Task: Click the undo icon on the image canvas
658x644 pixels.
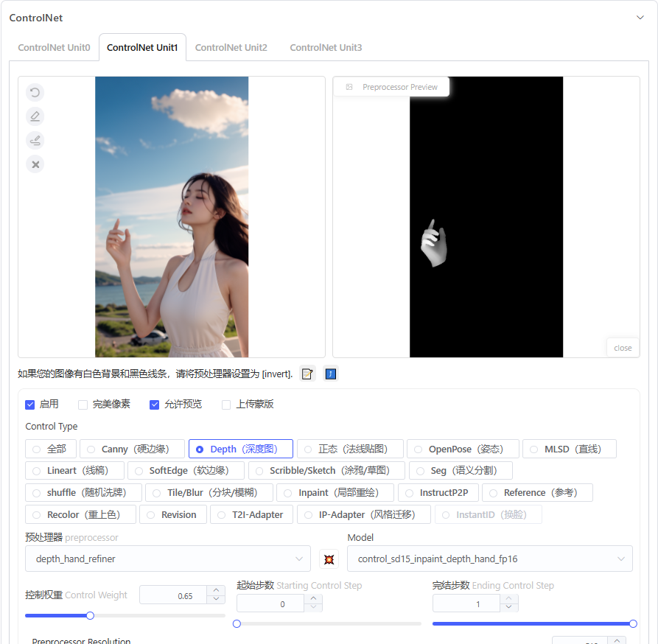Action: [35, 92]
